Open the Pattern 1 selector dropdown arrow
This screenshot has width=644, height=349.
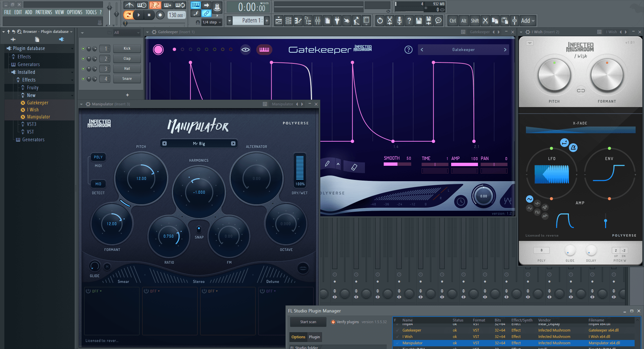point(229,20)
